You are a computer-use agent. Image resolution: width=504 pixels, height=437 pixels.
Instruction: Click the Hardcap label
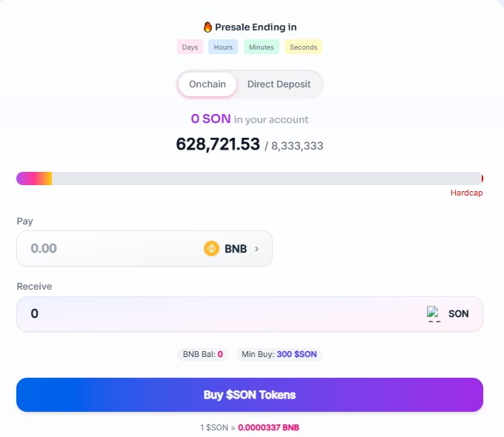[x=466, y=193]
